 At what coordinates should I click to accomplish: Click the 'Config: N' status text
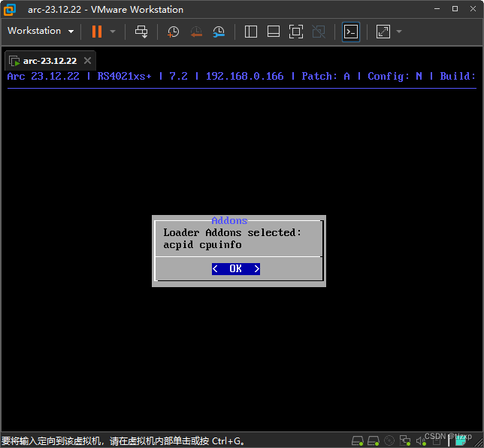pos(395,76)
